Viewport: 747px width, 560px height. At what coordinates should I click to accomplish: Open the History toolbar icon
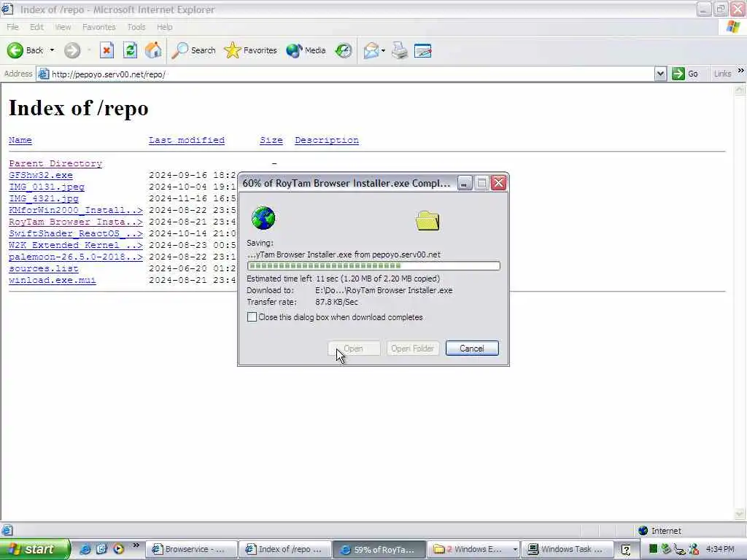click(x=343, y=50)
